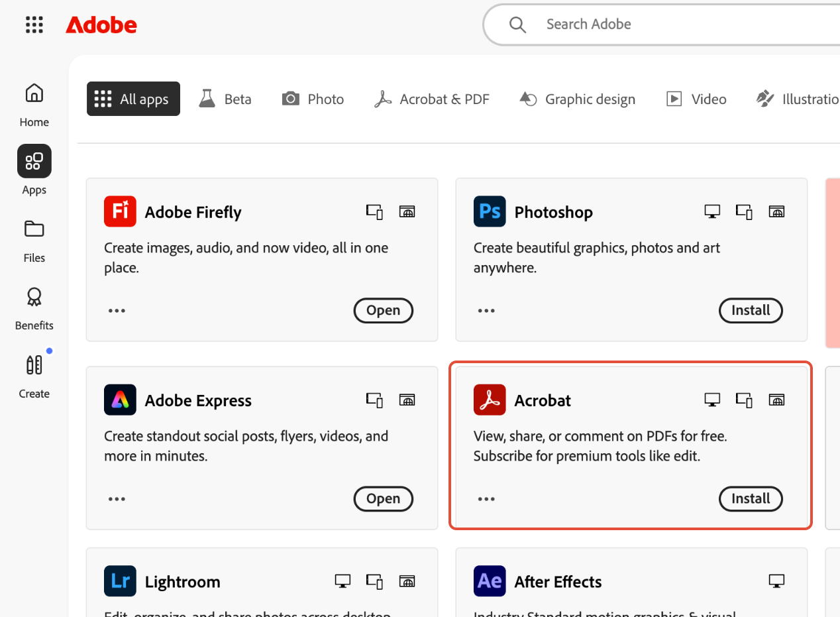
Task: Open Benefits in the sidebar
Action: pos(34,308)
